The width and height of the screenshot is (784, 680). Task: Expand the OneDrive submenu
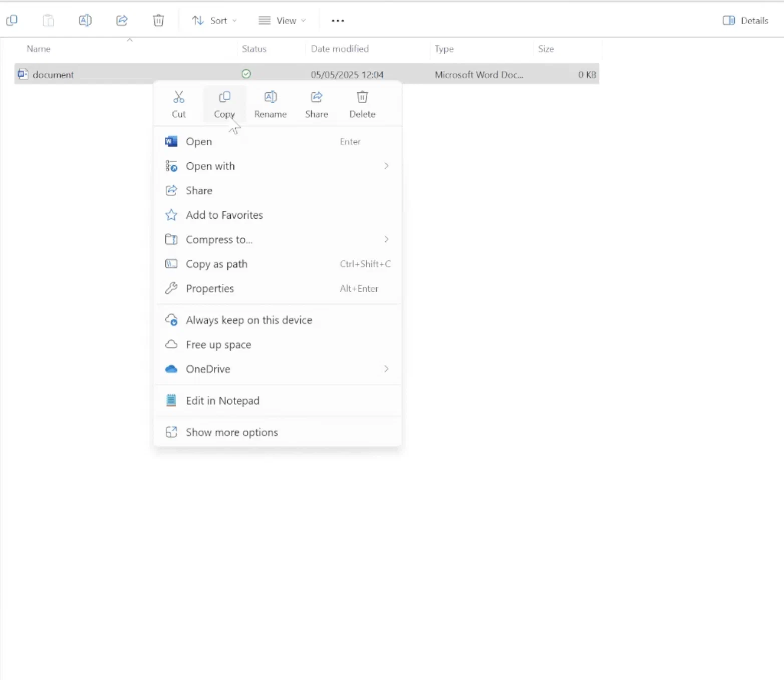coord(278,370)
